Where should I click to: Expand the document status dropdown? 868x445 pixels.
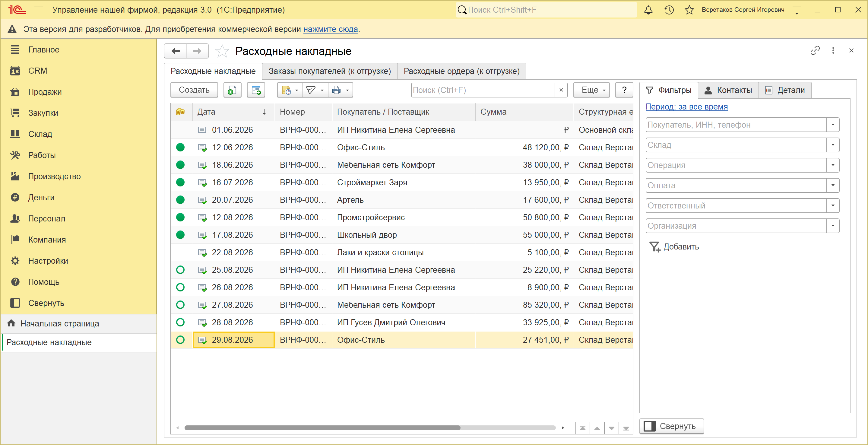[290, 90]
